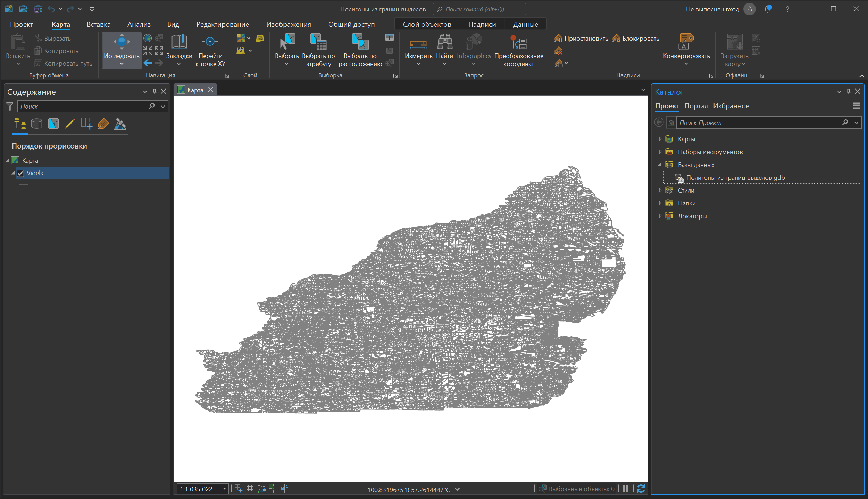Expand the Карты node in Catalog

point(660,139)
